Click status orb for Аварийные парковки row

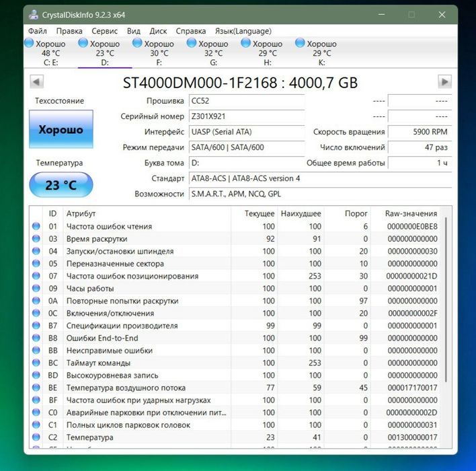(36, 412)
